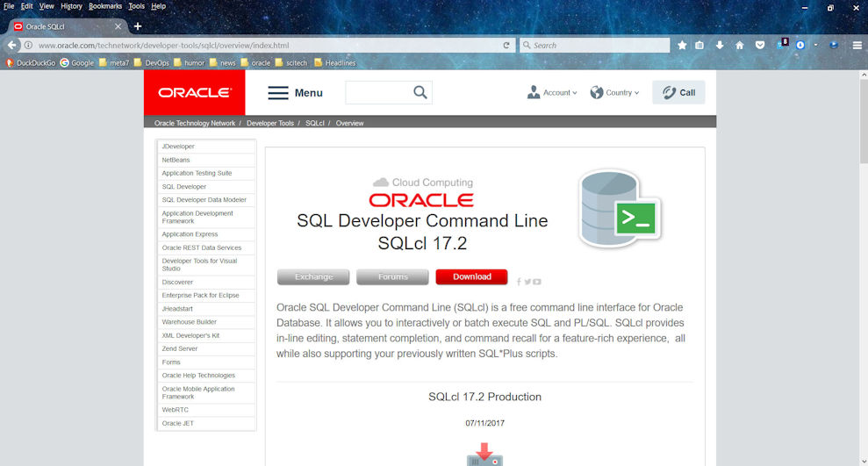Click the red Download button
The width and height of the screenshot is (868, 466).
[471, 276]
